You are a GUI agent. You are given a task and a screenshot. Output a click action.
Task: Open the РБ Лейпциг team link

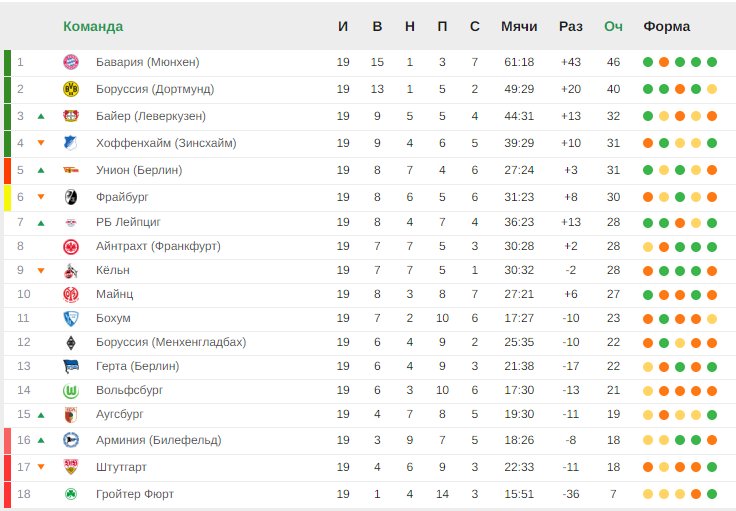[x=128, y=222]
